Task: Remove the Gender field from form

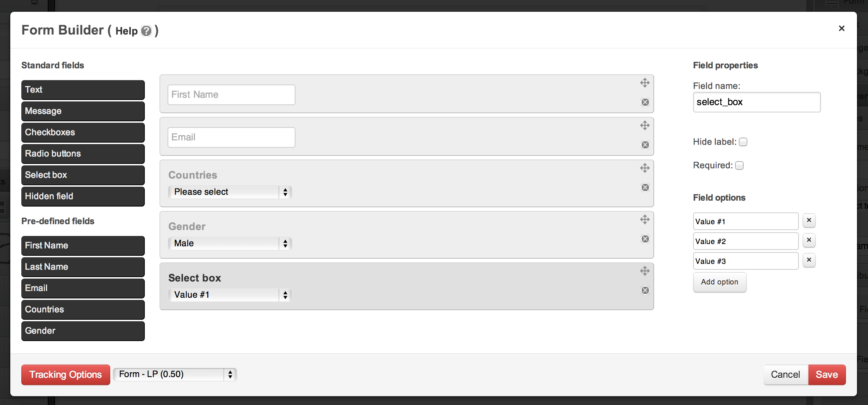Action: 645,239
